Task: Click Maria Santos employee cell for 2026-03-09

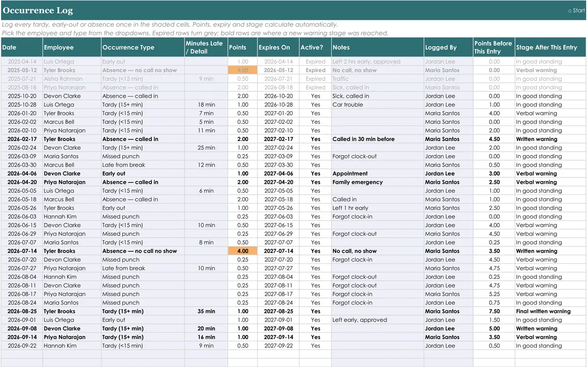Action: 72,157
